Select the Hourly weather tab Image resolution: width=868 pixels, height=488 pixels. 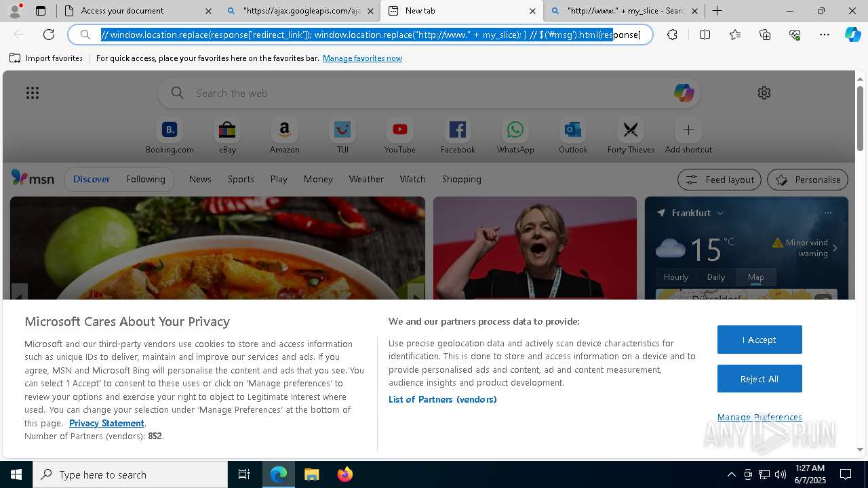676,277
